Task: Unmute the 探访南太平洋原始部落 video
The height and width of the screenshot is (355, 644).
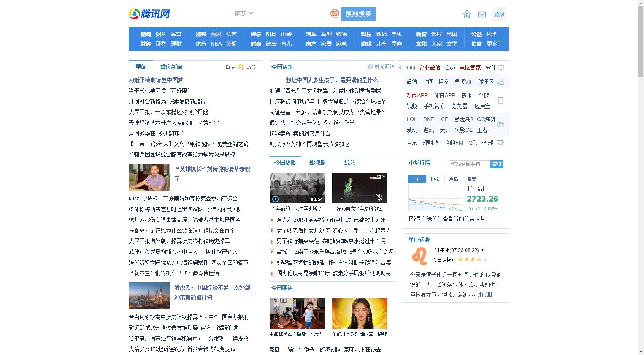Action: click(x=379, y=197)
